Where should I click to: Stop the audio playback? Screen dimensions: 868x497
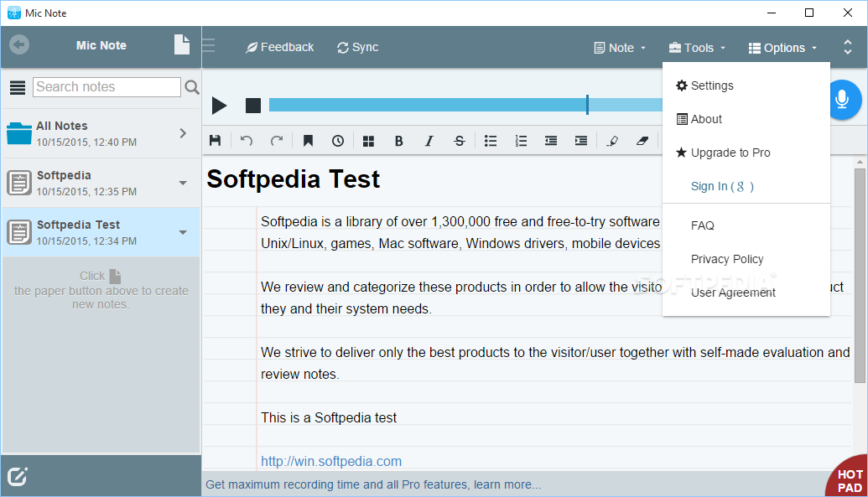253,105
